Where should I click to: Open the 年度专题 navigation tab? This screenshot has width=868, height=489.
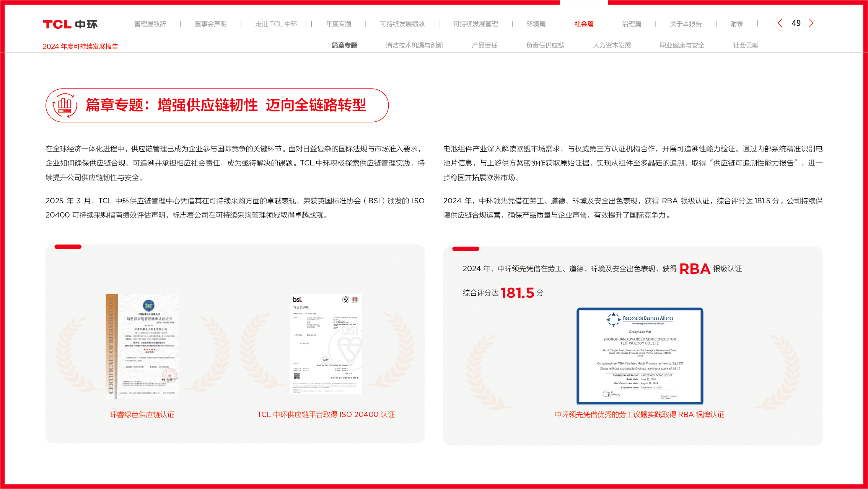[338, 24]
